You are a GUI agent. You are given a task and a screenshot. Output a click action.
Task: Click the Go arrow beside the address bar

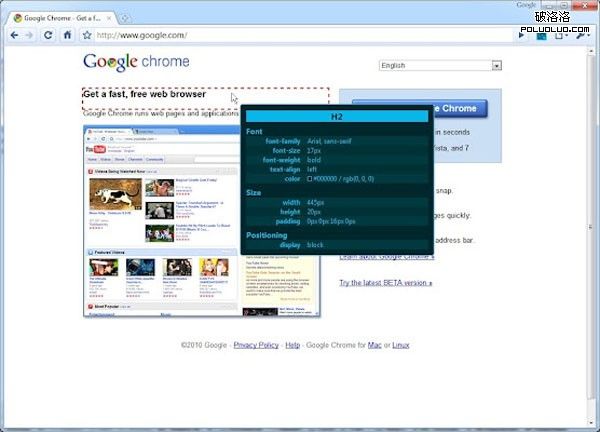click(521, 36)
